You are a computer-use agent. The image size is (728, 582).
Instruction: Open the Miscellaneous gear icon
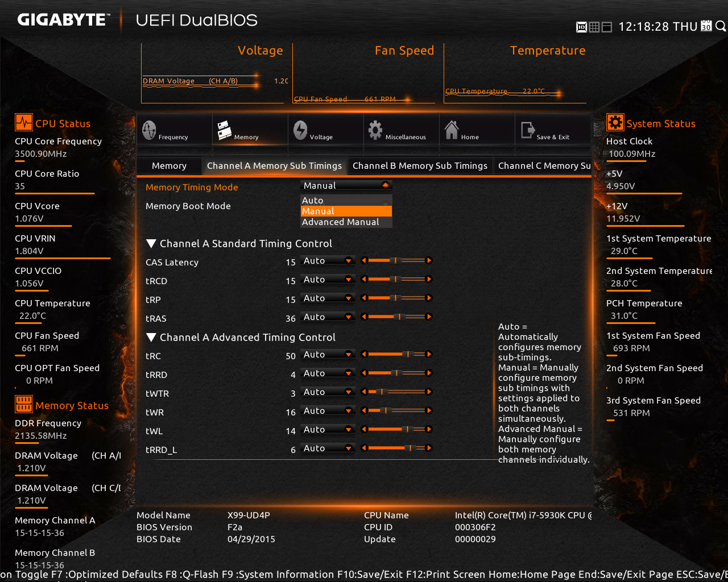click(x=375, y=130)
